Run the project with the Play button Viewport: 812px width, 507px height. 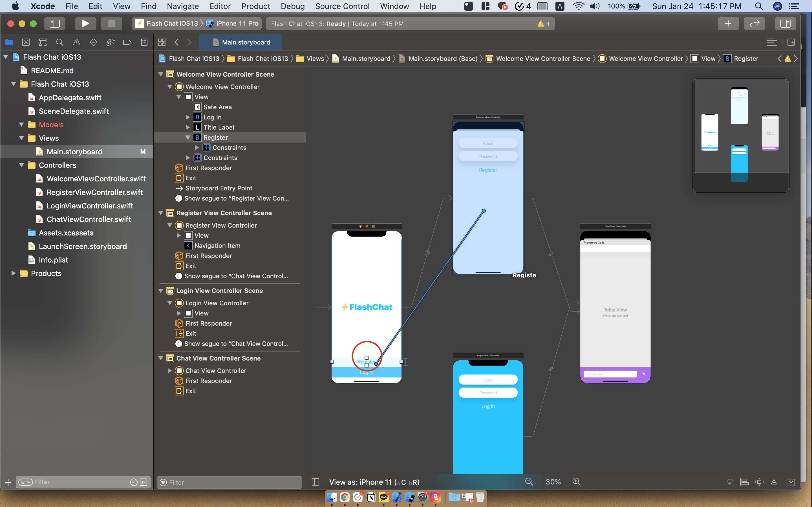[x=85, y=23]
